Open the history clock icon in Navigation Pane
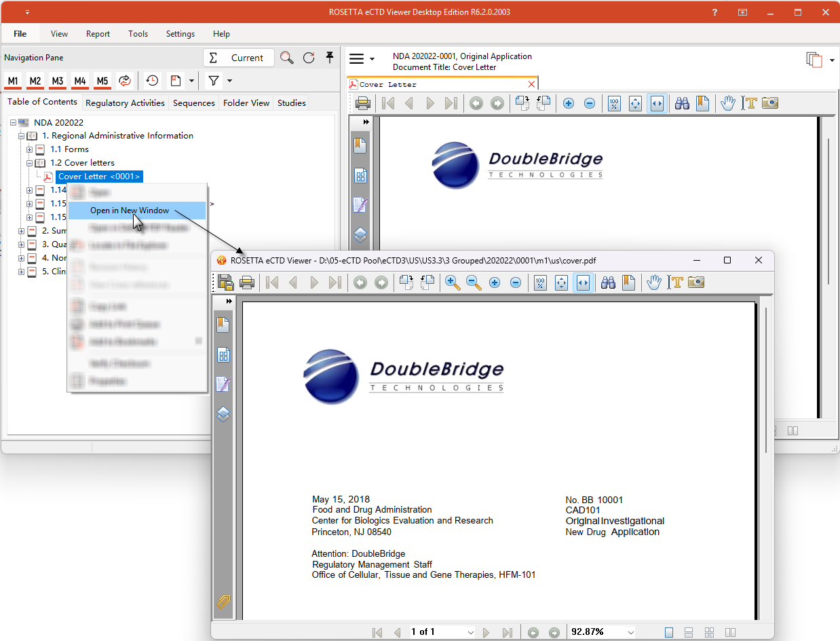Screen dimensions: 840x641 (152, 81)
